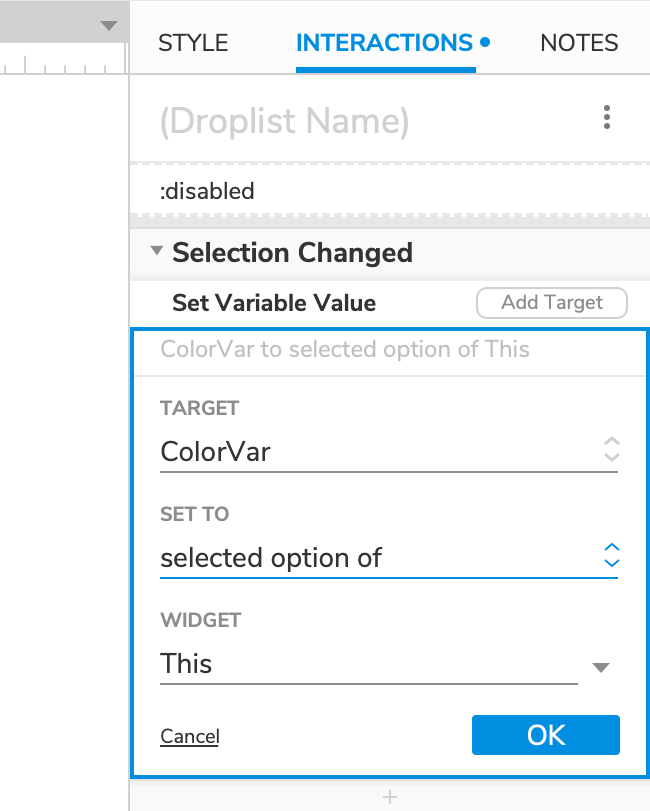Click the ColorVar text under TARGET
Viewport: 650px width, 811px height.
coord(216,451)
